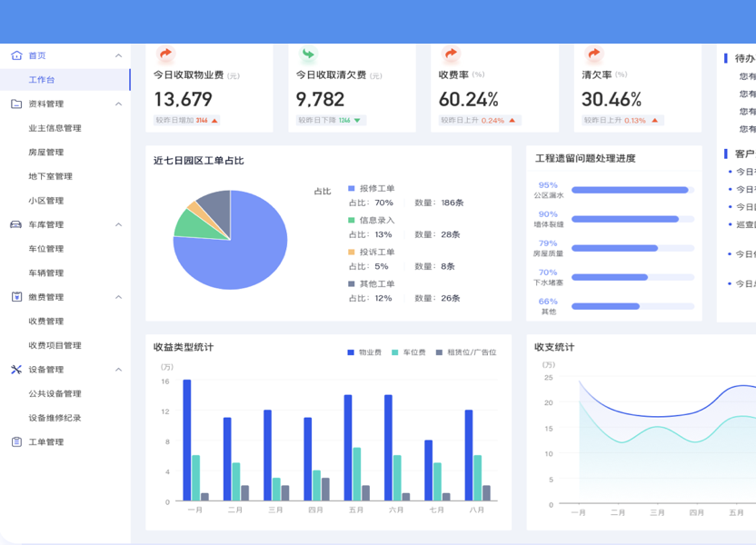Click the 下水堵塞 70% progress bar

click(x=632, y=277)
